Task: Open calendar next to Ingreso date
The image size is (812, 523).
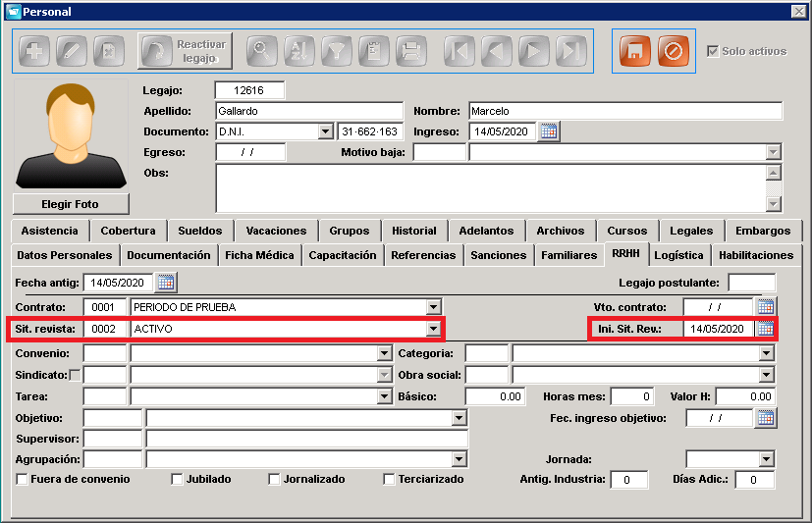Action: pos(549,131)
